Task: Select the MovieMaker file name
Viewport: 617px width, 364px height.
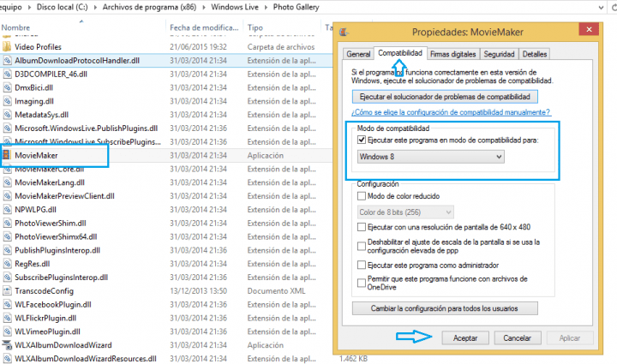Action: 36,155
